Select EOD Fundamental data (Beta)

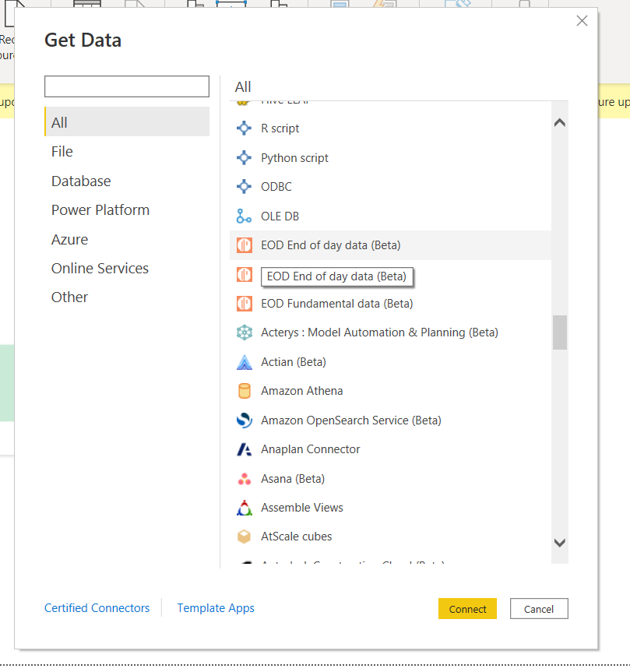[x=390, y=304]
